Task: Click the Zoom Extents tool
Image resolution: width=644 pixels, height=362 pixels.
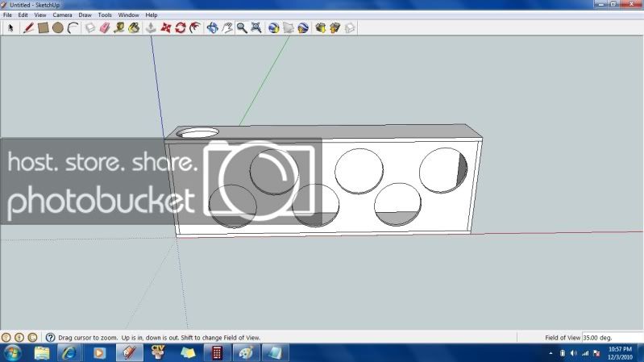Action: pyautogui.click(x=256, y=28)
